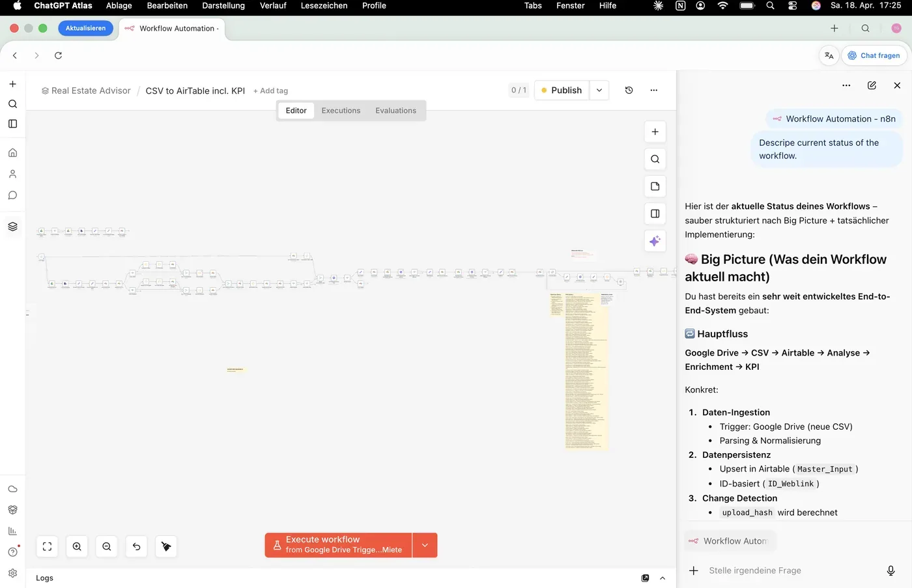Open chat panel three-dot options menu
This screenshot has height=588, width=912.
pos(846,85)
